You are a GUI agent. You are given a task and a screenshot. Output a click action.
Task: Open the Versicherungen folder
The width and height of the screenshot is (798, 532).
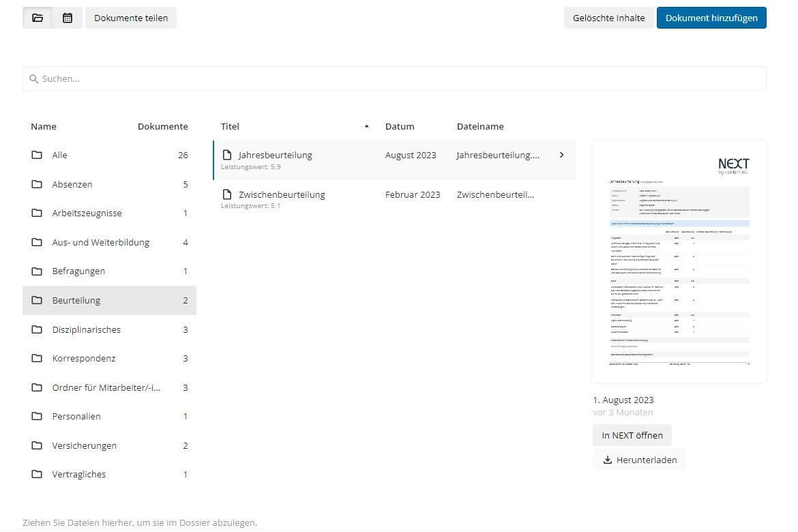[x=84, y=445]
